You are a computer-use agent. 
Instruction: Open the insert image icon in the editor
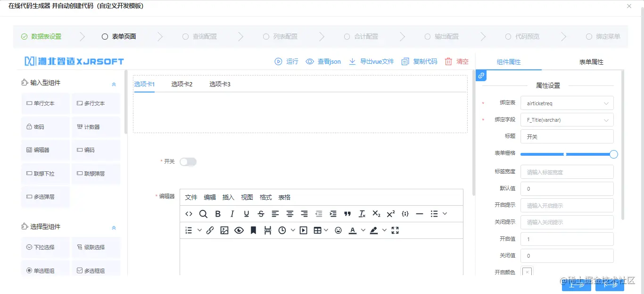click(224, 230)
